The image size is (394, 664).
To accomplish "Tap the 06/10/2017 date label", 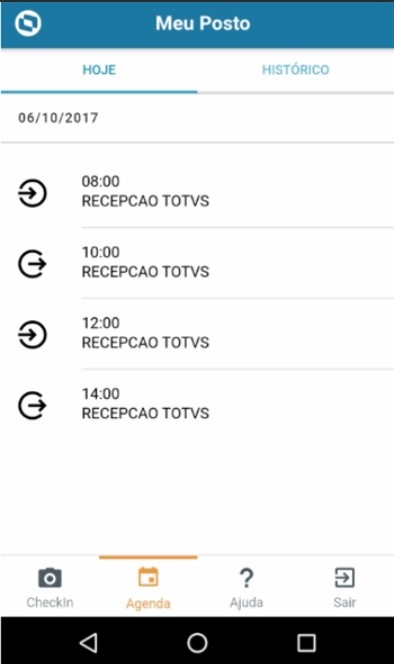I will tap(58, 118).
